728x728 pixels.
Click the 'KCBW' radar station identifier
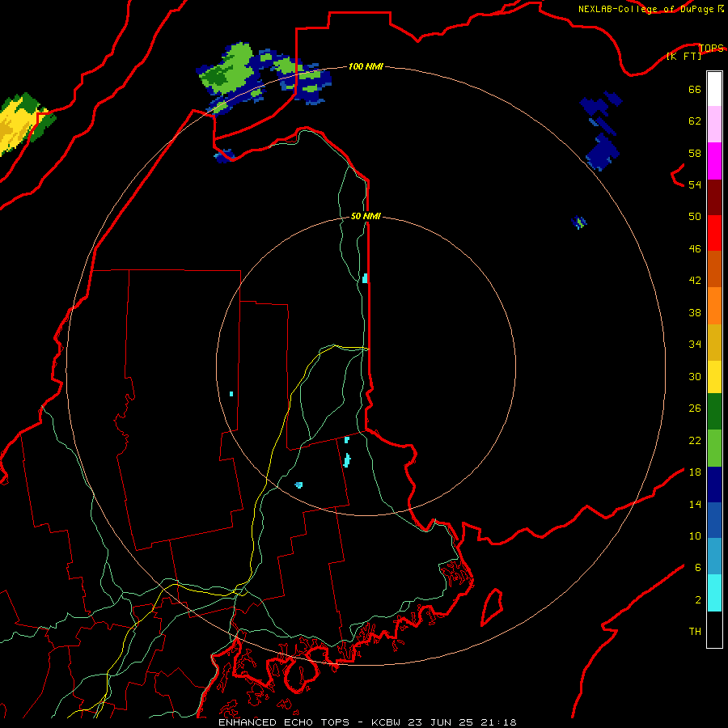(388, 722)
